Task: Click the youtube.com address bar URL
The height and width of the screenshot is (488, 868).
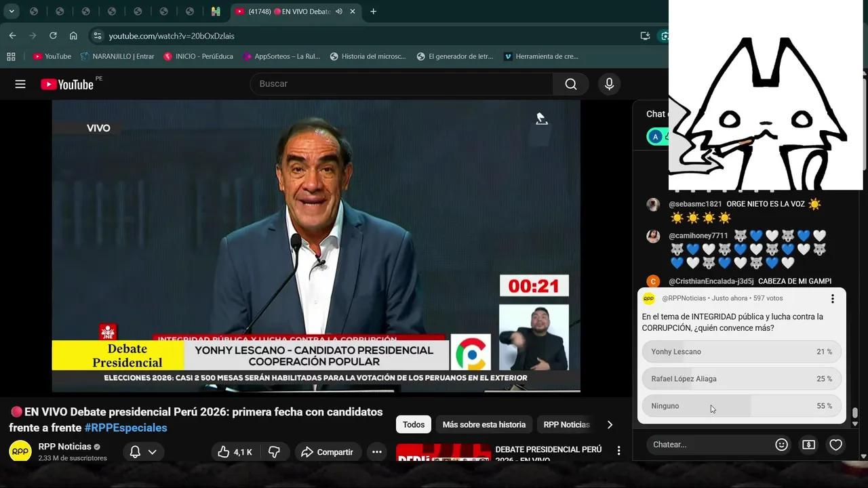Action: [x=172, y=36]
